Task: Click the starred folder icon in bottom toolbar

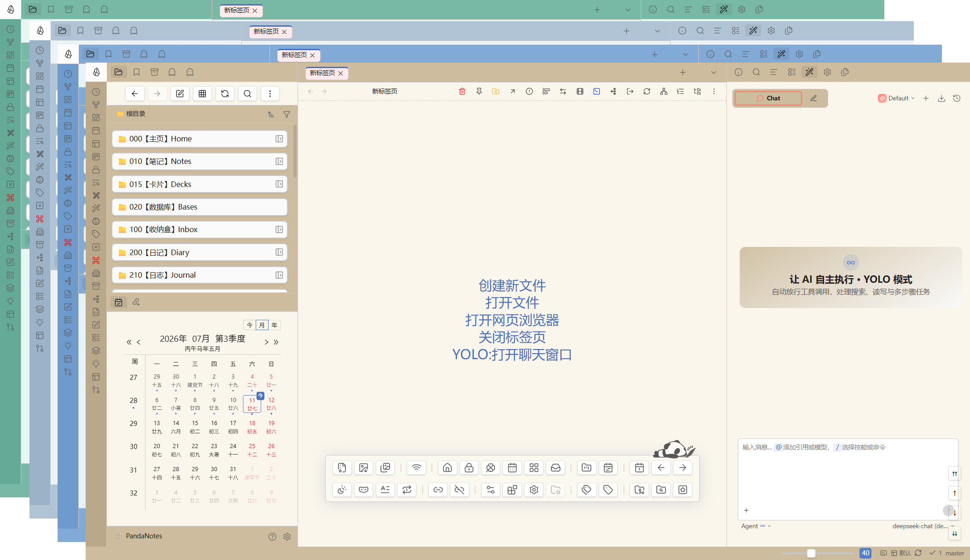Action: click(683, 490)
